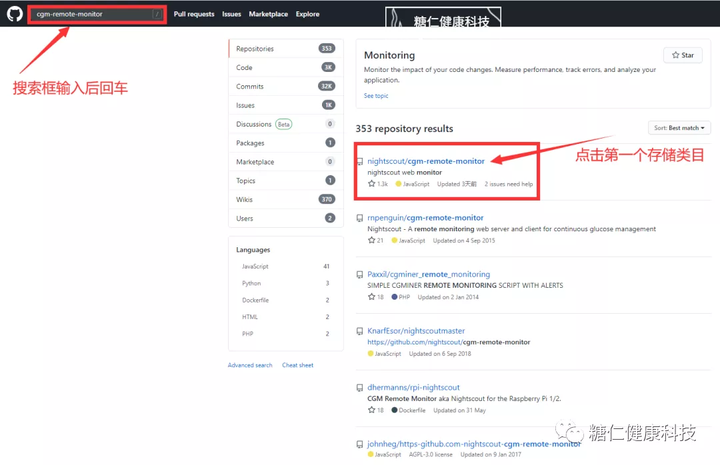Select the Repositories filter
The image size is (720, 465).
point(286,49)
